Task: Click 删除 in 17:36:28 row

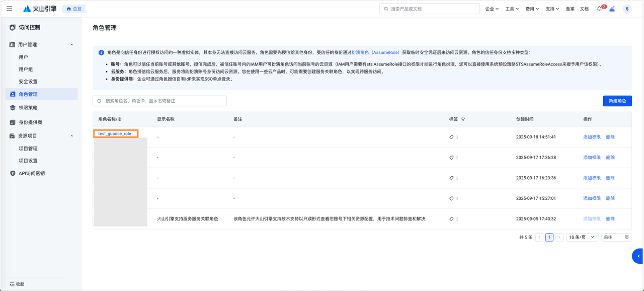Action: pyautogui.click(x=610, y=158)
